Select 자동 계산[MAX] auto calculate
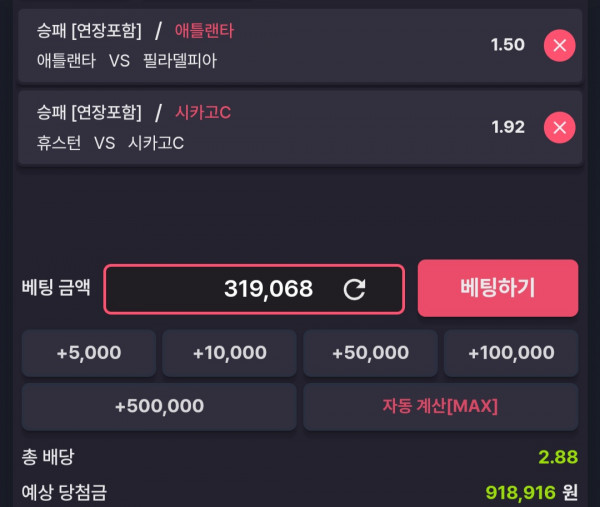This screenshot has width=600, height=507. [x=440, y=406]
